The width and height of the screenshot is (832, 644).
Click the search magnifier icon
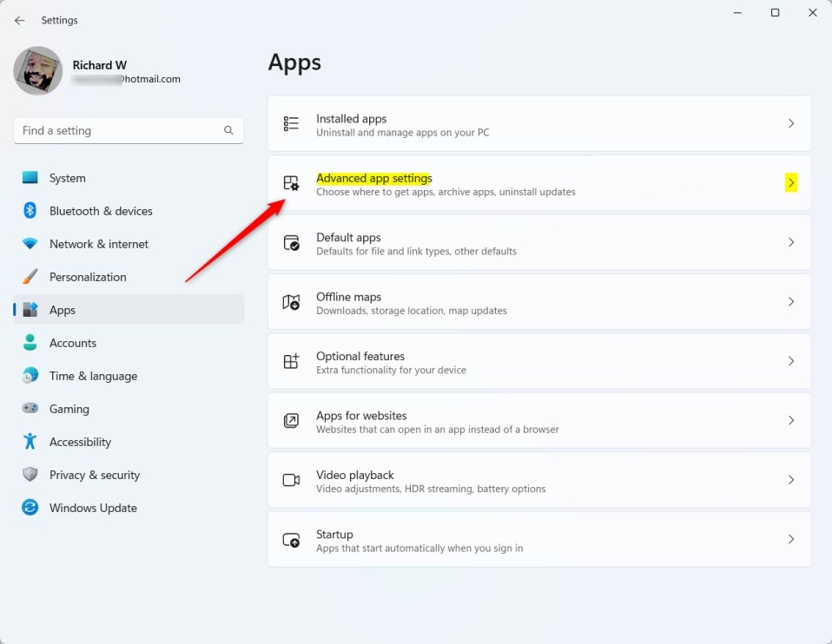pyautogui.click(x=228, y=130)
